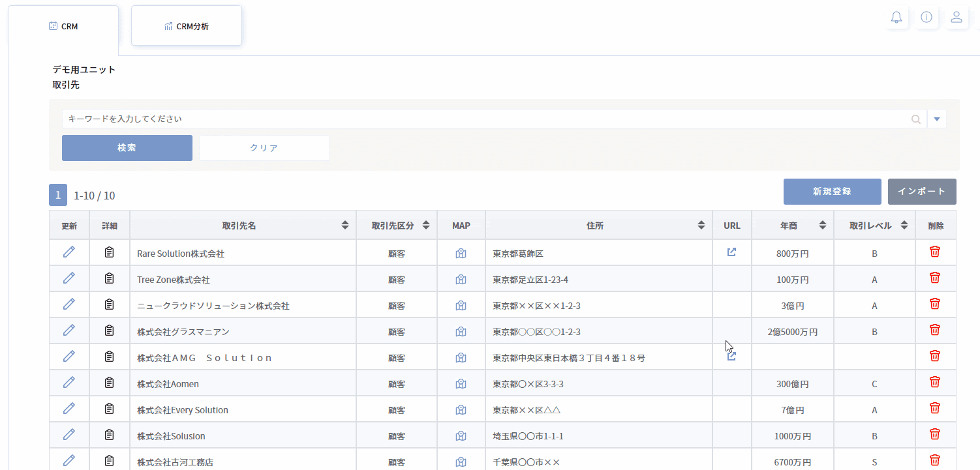The height and width of the screenshot is (470, 980).
Task: Delete Rare Solution株式会社 with trash icon
Action: 935,252
